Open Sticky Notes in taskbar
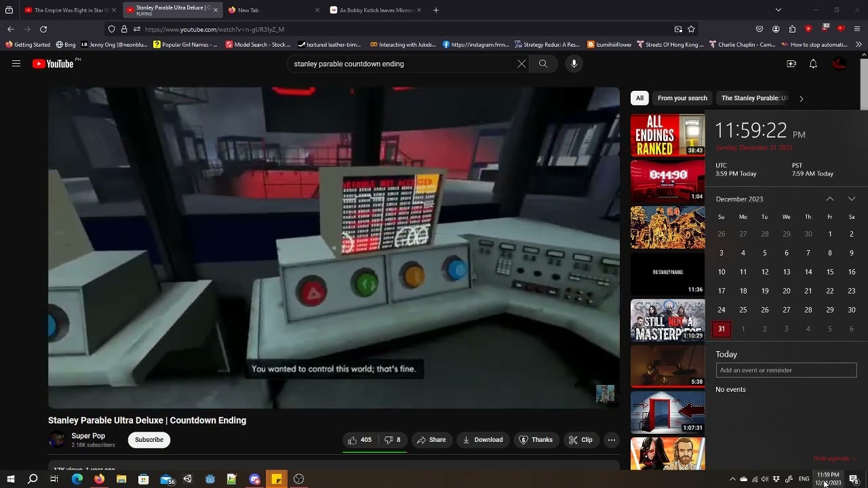The width and height of the screenshot is (868, 488). coord(277,479)
